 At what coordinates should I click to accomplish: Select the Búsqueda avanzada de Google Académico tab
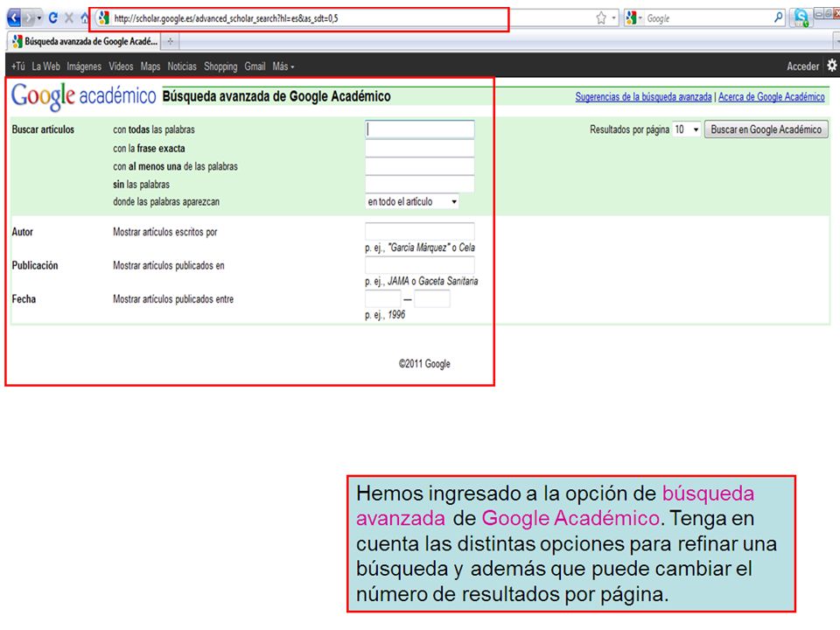click(x=85, y=41)
